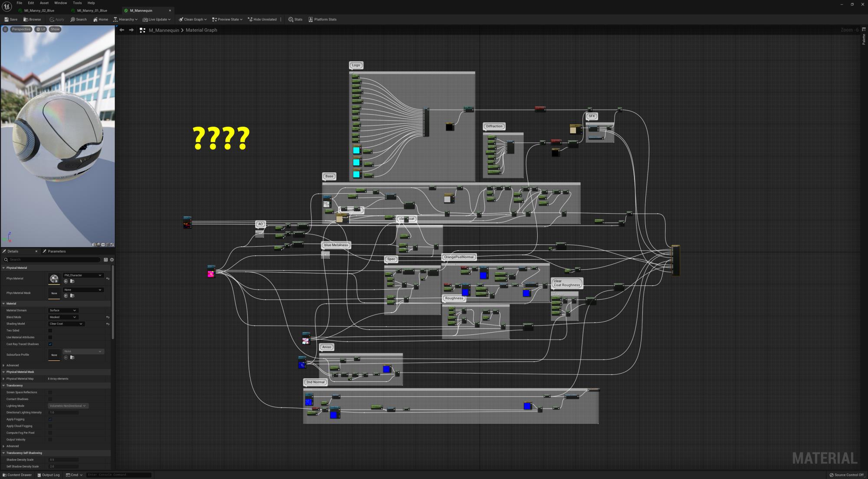Open the Edit menu
Screen dimensions: 868x479
coord(31,3)
